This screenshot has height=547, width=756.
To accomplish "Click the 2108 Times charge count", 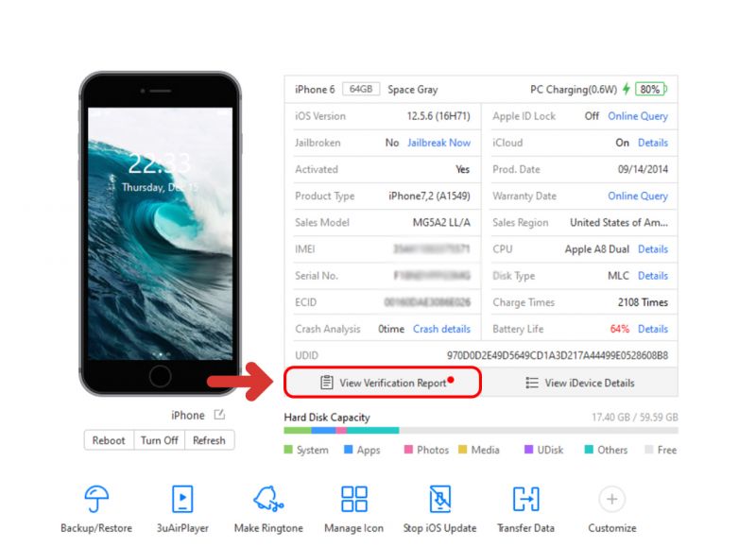I will tap(643, 302).
